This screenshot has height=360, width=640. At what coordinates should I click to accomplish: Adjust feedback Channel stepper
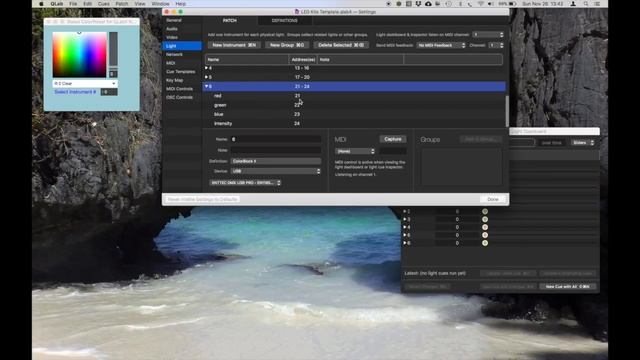click(x=501, y=45)
